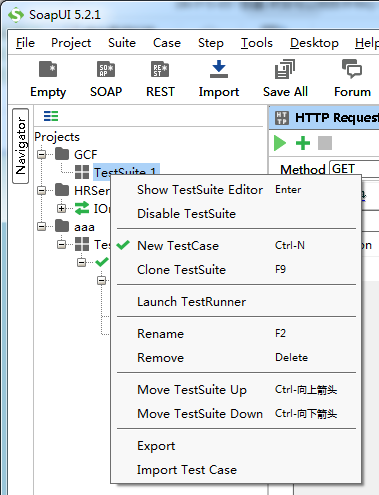The height and width of the screenshot is (495, 379).
Task: Collapse the test suite node under aaa
Action: (x=61, y=244)
